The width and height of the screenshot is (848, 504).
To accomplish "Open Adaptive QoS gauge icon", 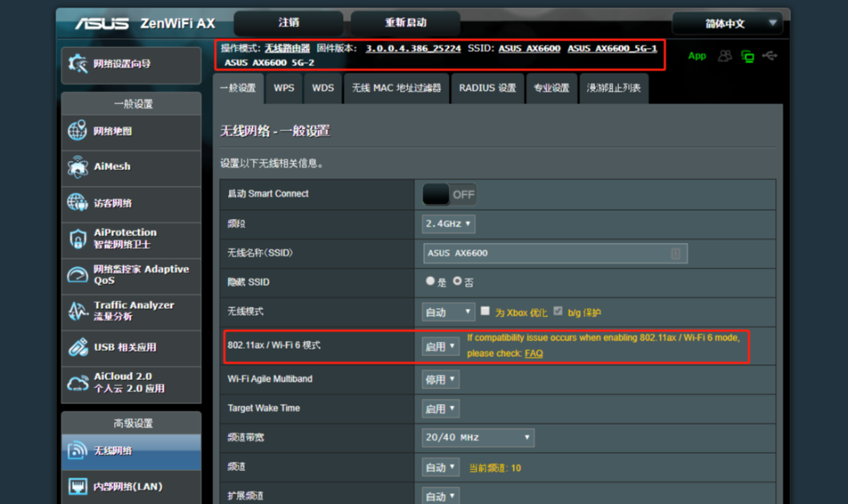I will [78, 274].
